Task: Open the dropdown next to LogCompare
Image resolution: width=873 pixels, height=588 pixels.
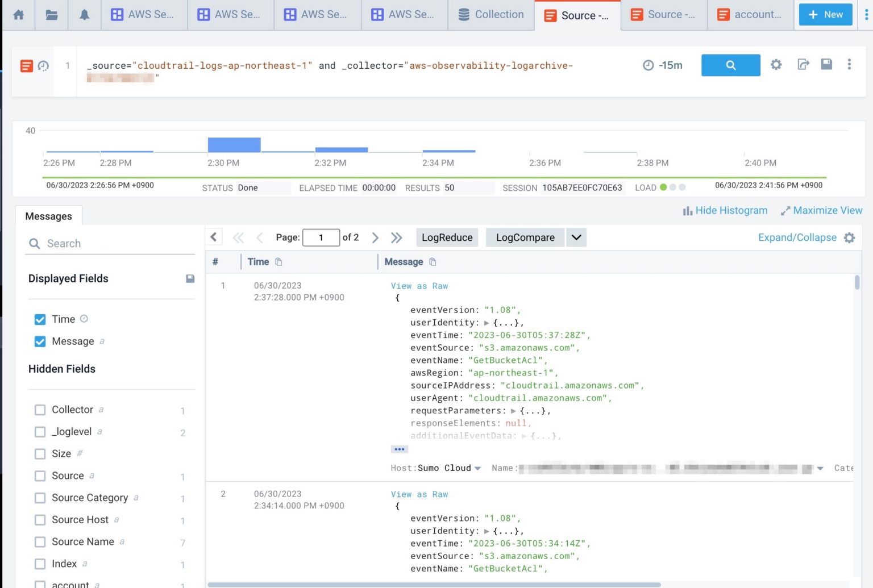Action: point(576,237)
